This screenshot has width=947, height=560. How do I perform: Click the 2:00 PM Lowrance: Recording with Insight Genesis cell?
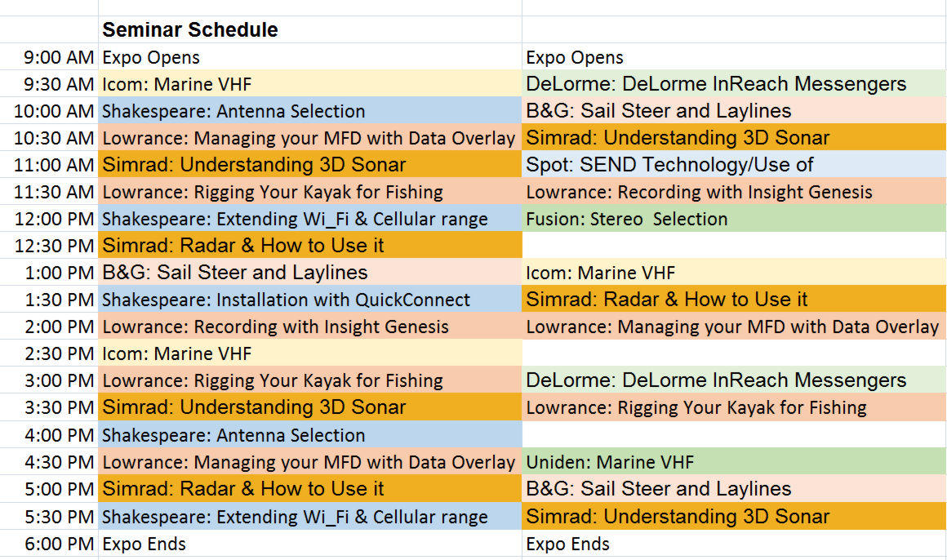tap(310, 327)
